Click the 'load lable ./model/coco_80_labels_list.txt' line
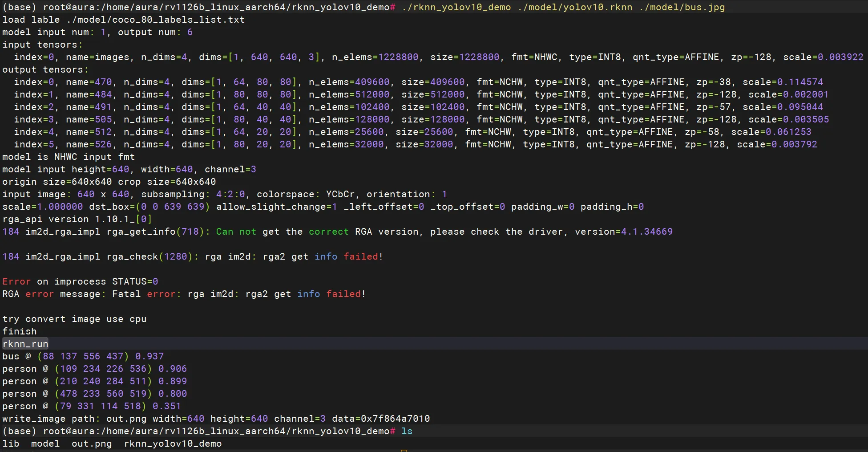 [124, 20]
